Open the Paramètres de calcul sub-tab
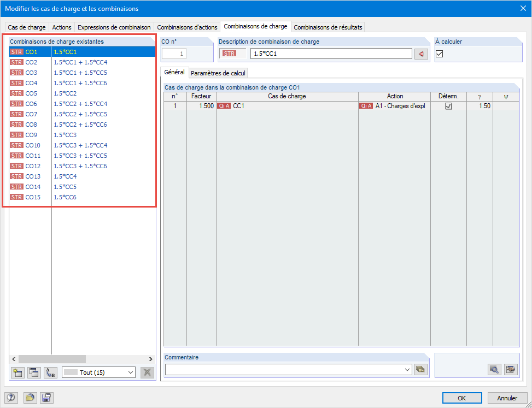 218,73
